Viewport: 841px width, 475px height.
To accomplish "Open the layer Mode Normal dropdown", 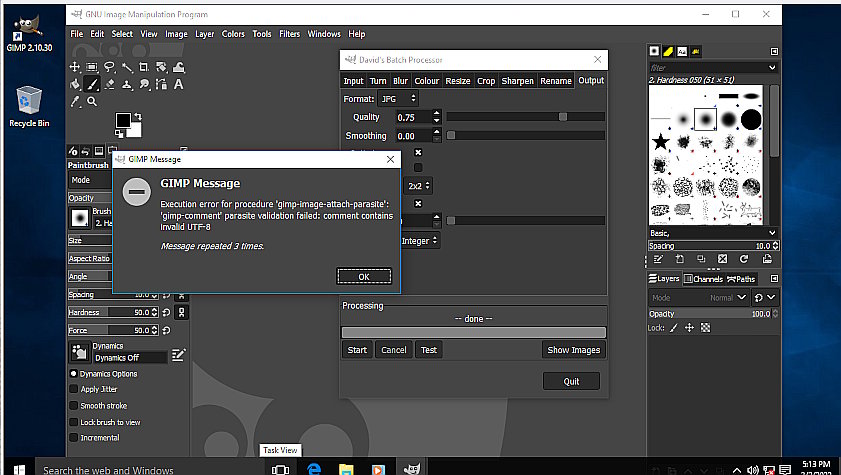I will tap(698, 298).
